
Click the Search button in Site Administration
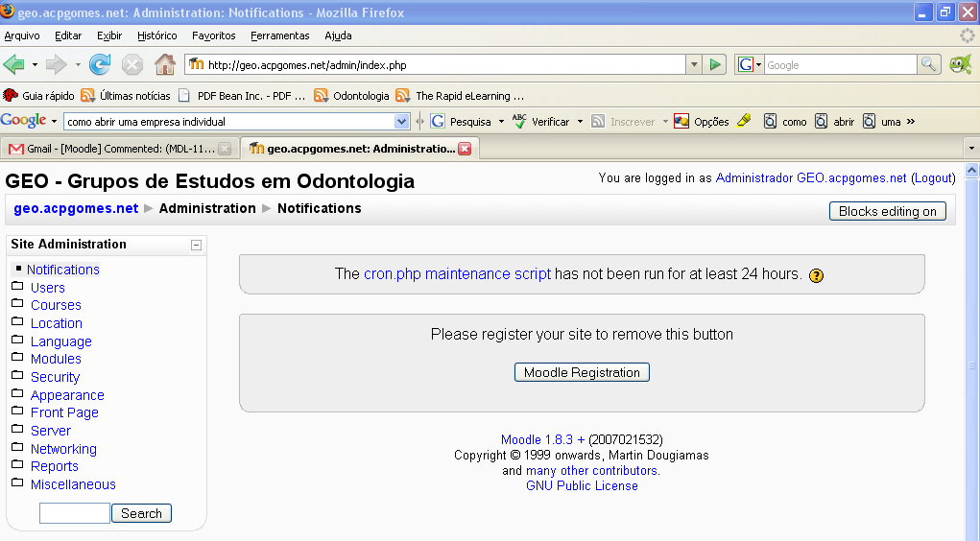point(141,513)
